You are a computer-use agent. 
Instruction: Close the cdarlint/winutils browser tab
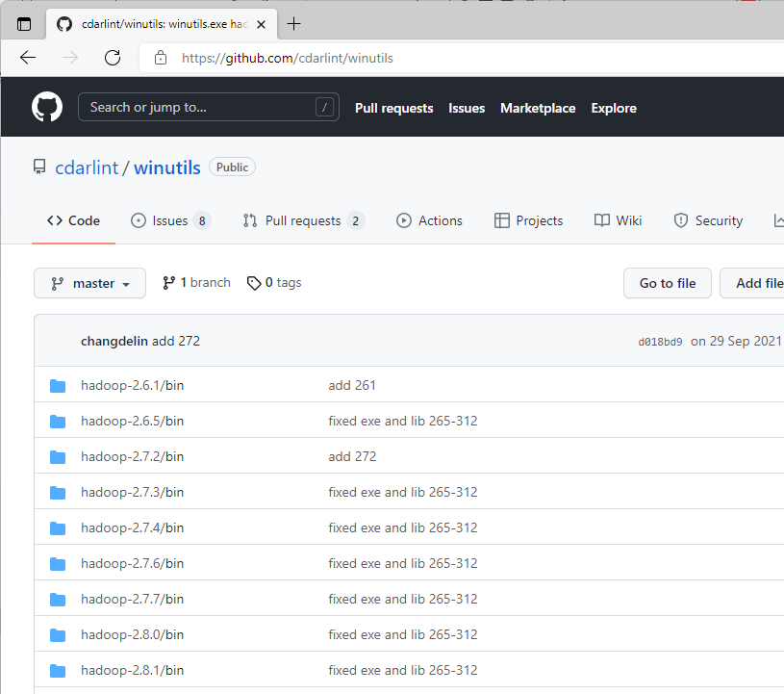261,24
